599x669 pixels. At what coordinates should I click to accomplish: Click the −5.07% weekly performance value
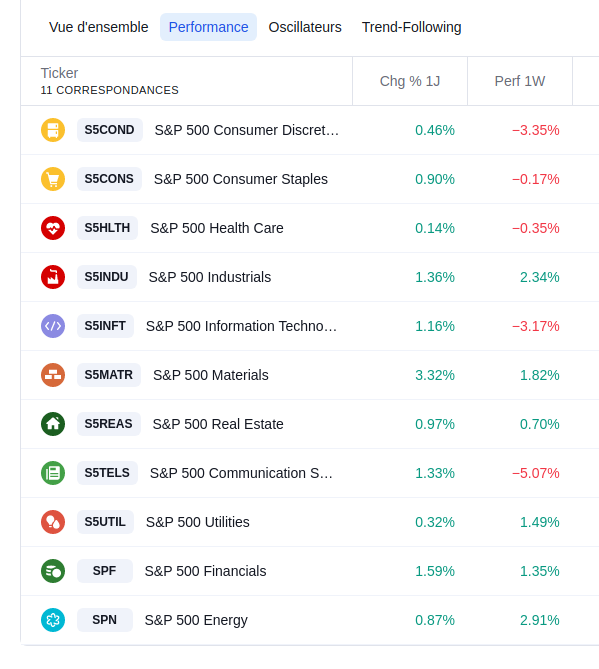point(535,474)
